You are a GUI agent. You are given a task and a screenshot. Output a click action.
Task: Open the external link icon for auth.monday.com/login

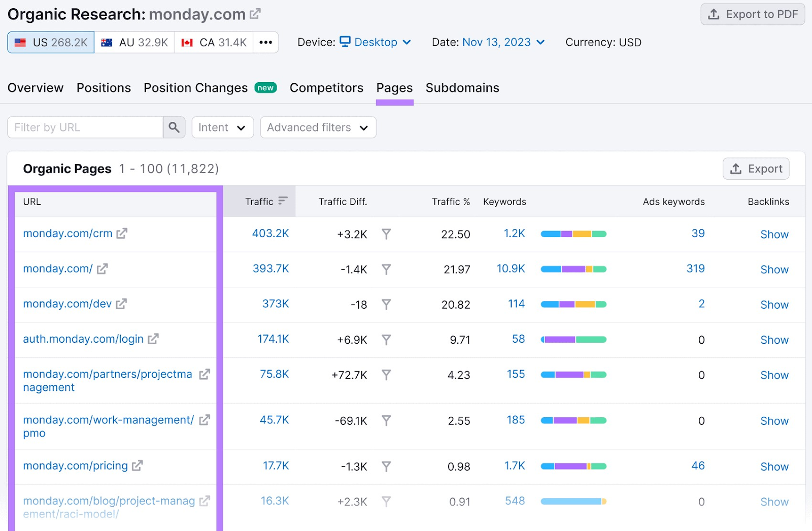pos(153,339)
